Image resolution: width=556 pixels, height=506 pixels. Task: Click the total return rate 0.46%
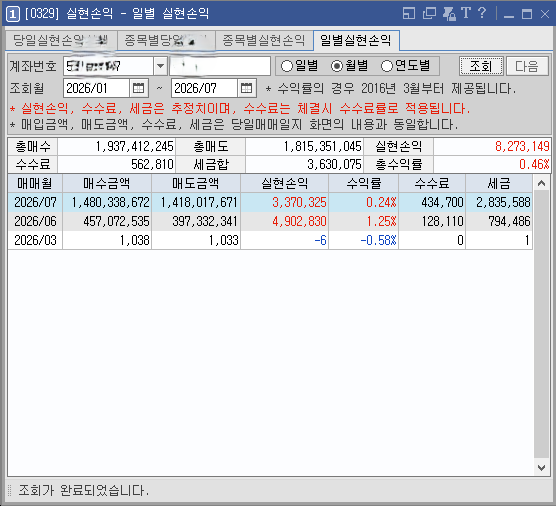[x=534, y=165]
